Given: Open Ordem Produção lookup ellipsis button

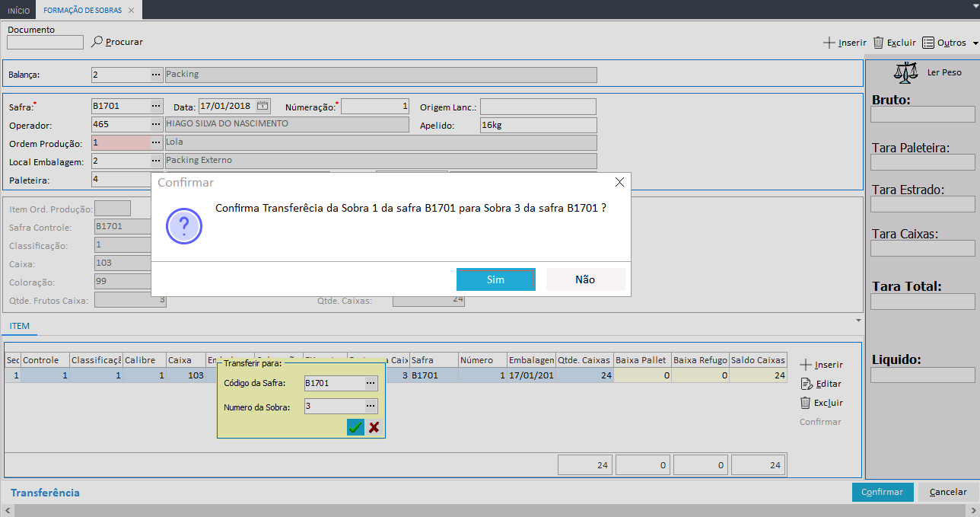Looking at the screenshot, I should tap(156, 142).
